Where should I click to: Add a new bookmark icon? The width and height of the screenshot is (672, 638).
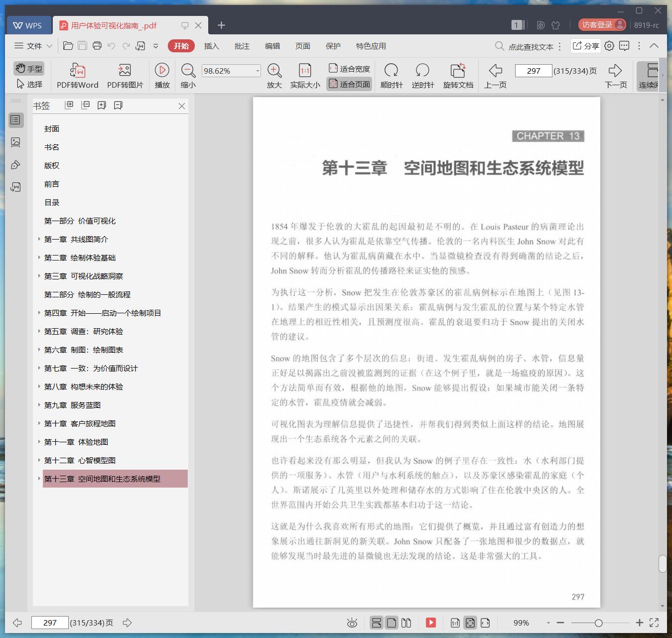(102, 105)
